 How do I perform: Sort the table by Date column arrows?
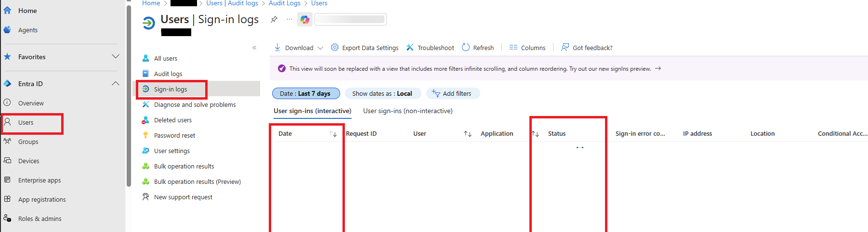pos(333,134)
